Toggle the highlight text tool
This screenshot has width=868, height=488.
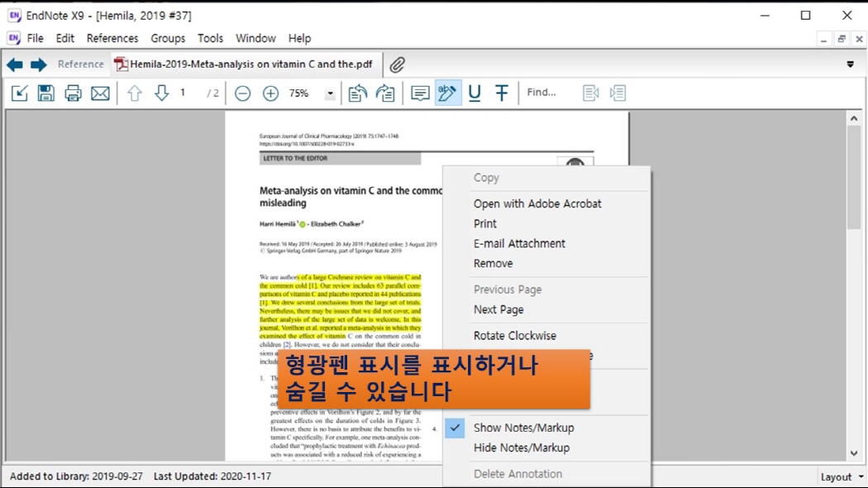[x=447, y=93]
